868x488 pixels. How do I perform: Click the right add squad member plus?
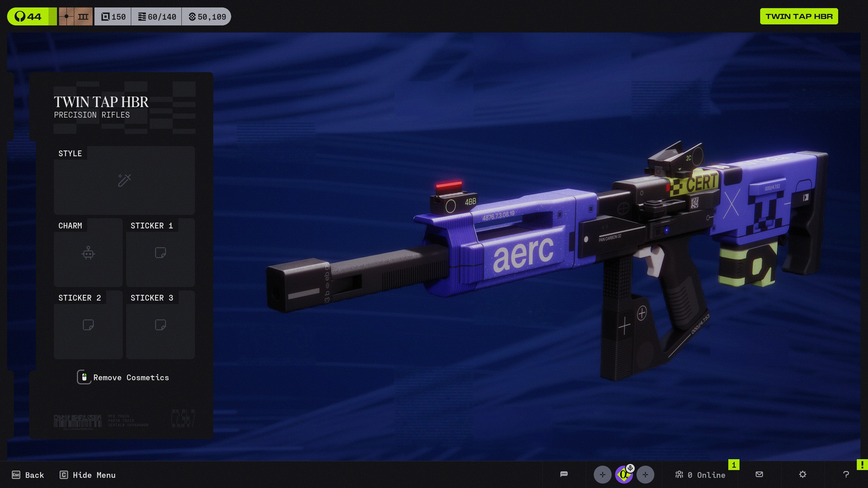[x=645, y=475]
